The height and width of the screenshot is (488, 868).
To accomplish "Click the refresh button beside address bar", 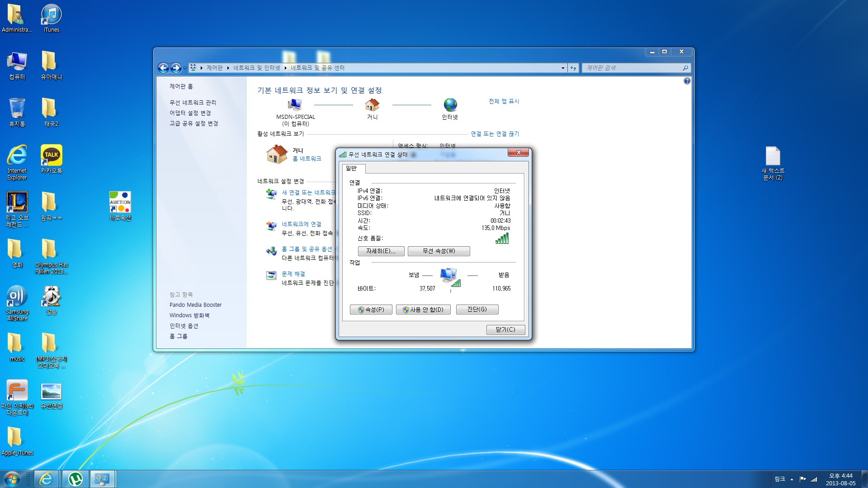I will point(573,68).
